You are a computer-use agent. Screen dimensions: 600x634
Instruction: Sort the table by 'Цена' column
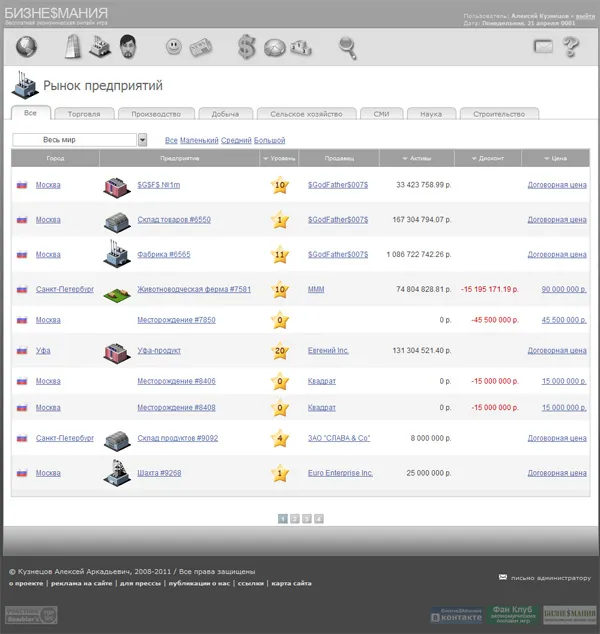click(x=555, y=158)
